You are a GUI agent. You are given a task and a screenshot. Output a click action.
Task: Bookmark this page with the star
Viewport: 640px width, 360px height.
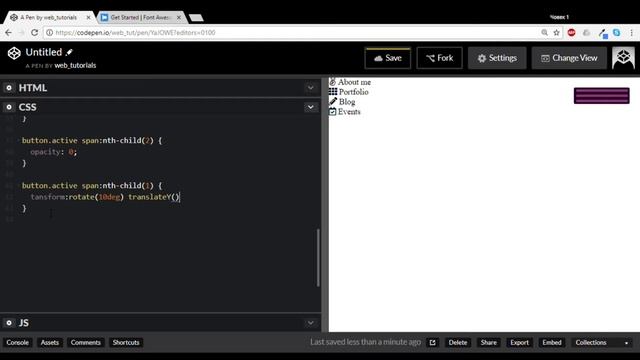(x=556, y=33)
